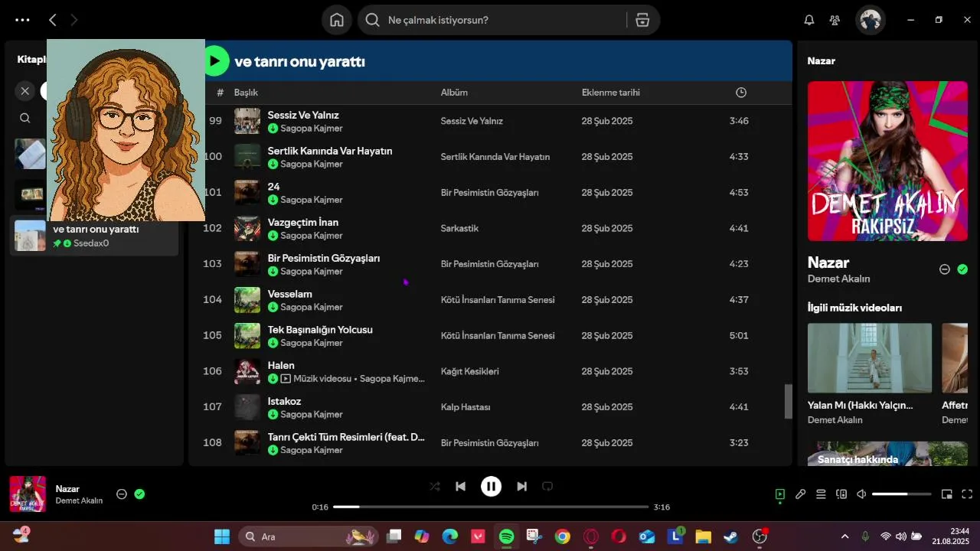Image resolution: width=980 pixels, height=551 pixels.
Task: Show lyrics with the microphone icon
Action: [x=800, y=494]
